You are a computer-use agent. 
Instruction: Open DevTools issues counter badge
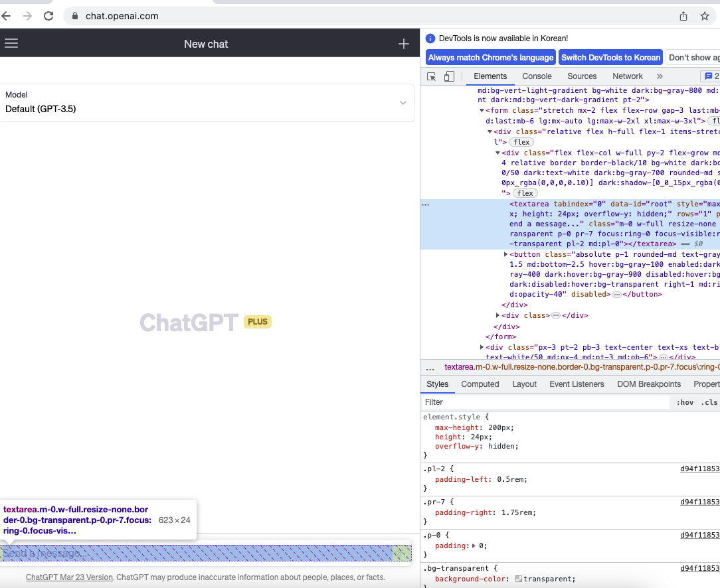click(712, 76)
